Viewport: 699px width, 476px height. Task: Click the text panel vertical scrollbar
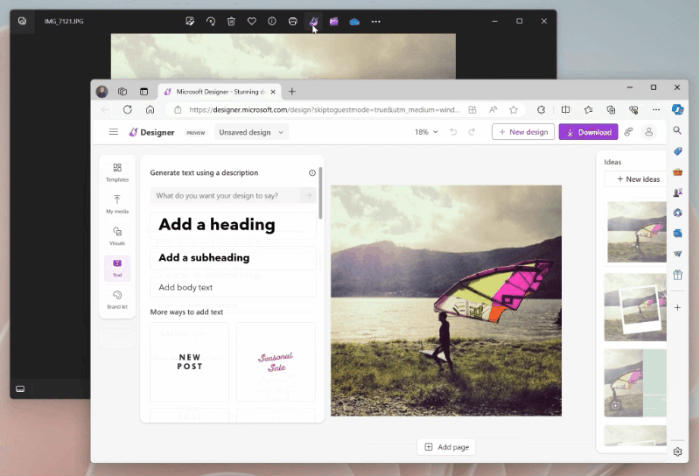pyautogui.click(x=321, y=193)
